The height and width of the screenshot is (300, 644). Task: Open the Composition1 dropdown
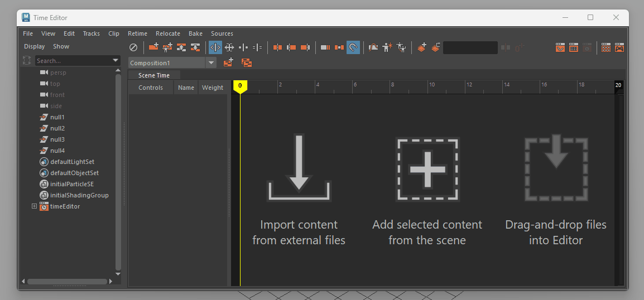point(211,63)
